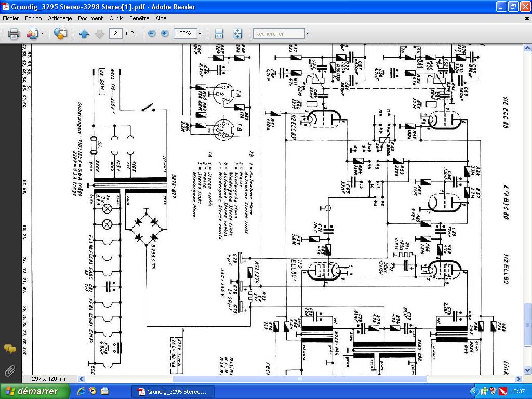This screenshot has width=532, height=399.
Task: Click the red tray icon beside the clock
Action: 503,392
